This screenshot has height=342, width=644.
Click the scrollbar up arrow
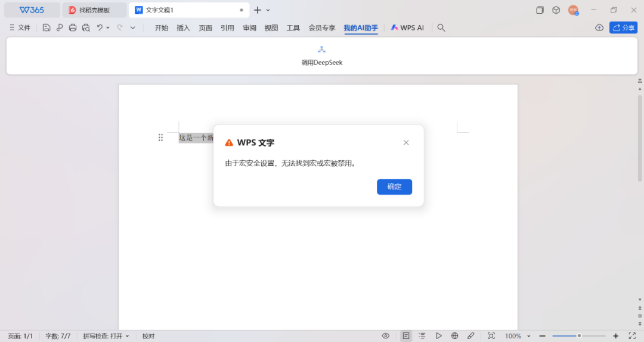pyautogui.click(x=640, y=89)
